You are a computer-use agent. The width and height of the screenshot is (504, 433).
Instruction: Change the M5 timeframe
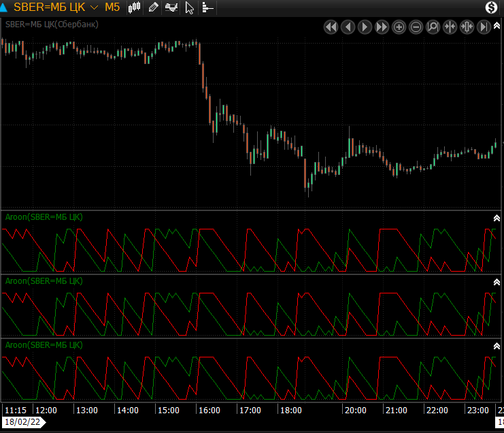112,7
